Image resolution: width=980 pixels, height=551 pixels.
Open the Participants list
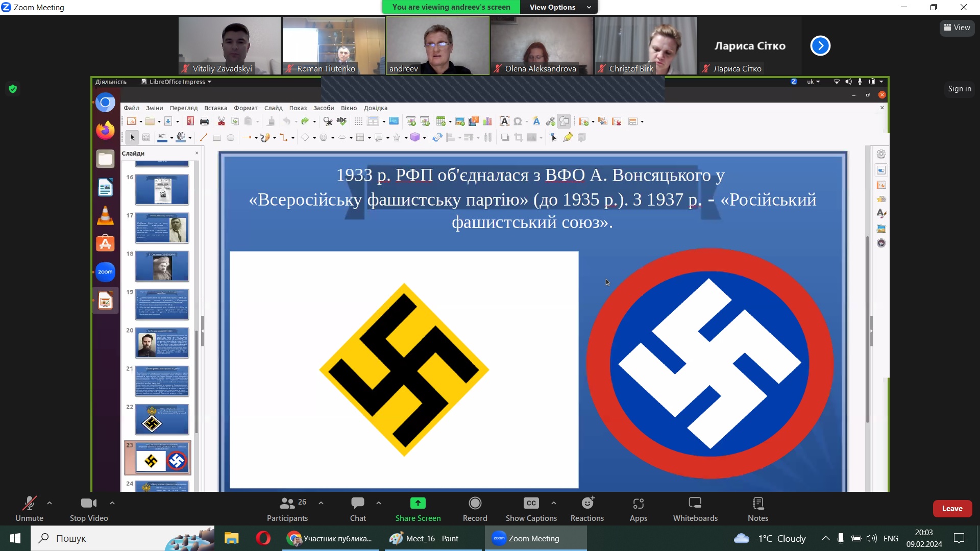[x=287, y=509]
